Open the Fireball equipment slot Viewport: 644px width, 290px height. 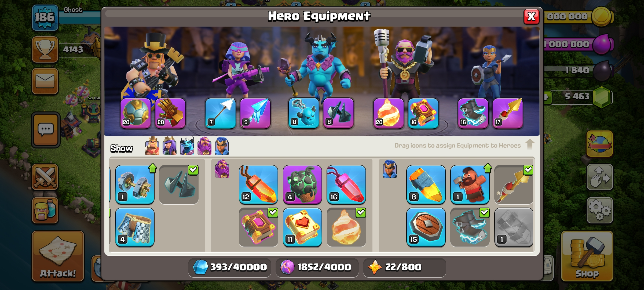pyautogui.click(x=388, y=113)
